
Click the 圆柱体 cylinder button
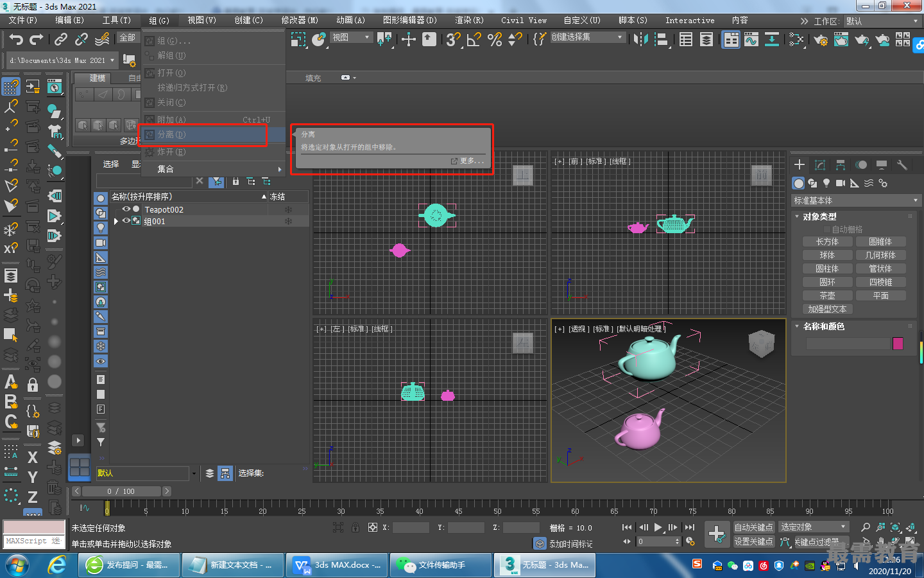pos(827,268)
